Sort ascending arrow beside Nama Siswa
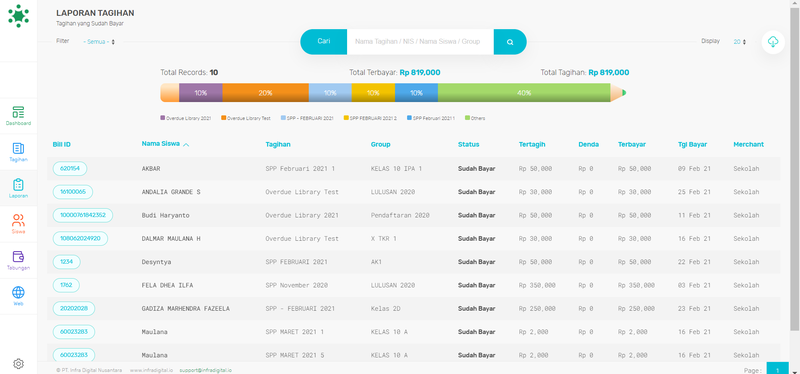 (186, 145)
